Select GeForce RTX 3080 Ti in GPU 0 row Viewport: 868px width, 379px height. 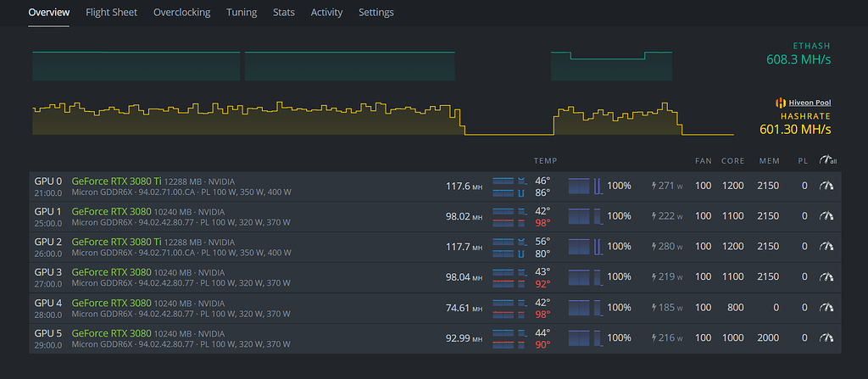(x=116, y=181)
